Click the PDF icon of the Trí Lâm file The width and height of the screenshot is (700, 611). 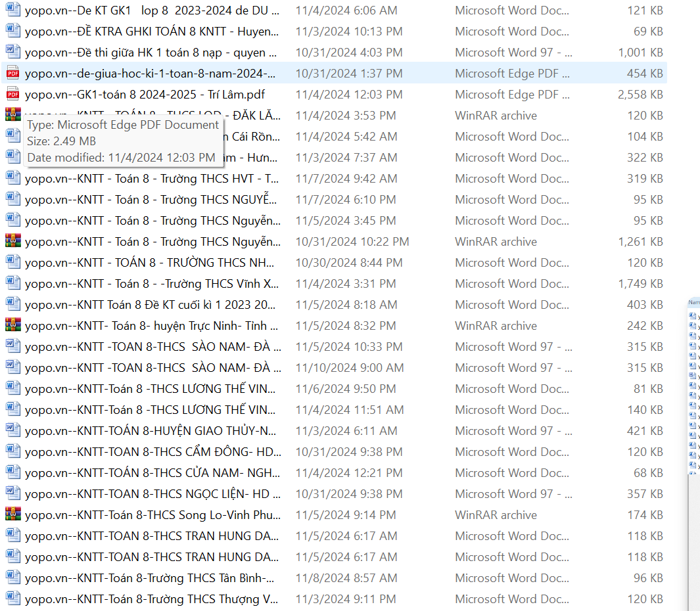click(12, 95)
